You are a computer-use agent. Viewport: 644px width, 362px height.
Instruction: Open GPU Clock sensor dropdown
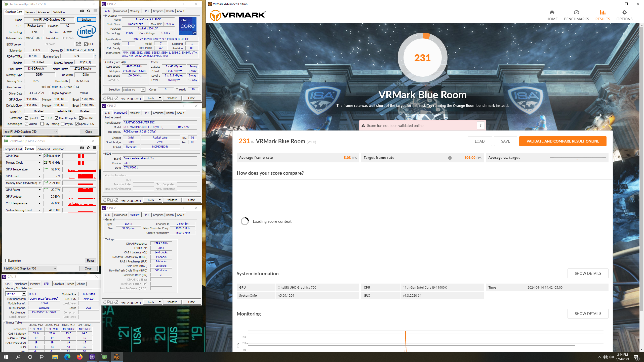pyautogui.click(x=39, y=156)
